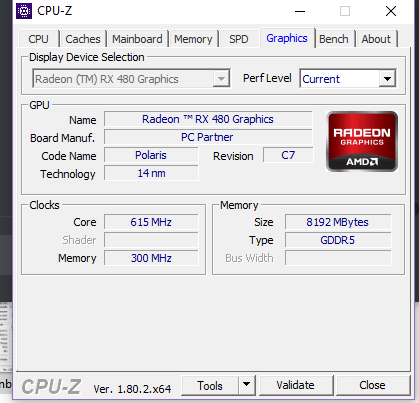Open the Display Device Selection dropdown
The width and height of the screenshot is (419, 403).
pyautogui.click(x=131, y=79)
